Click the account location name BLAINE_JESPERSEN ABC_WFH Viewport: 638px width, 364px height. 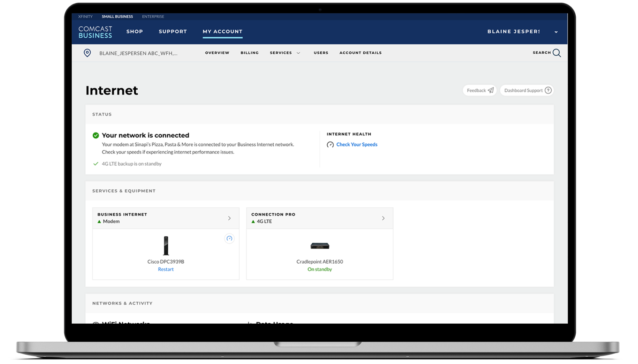pos(138,53)
